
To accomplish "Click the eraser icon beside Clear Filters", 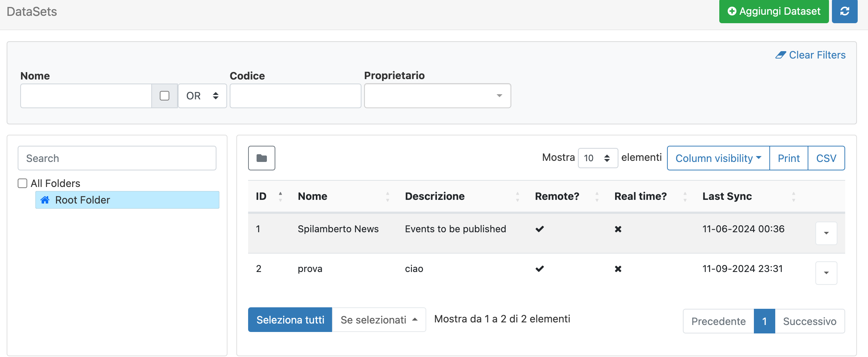I will tap(781, 55).
